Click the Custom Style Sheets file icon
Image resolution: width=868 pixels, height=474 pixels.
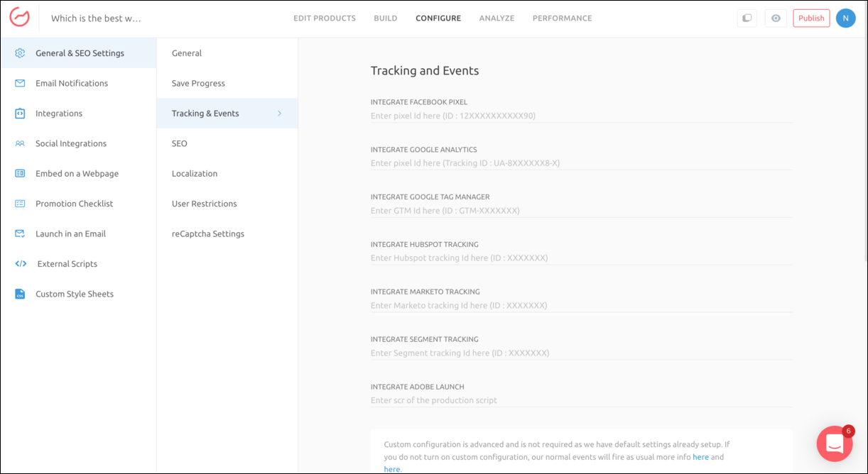(x=20, y=294)
